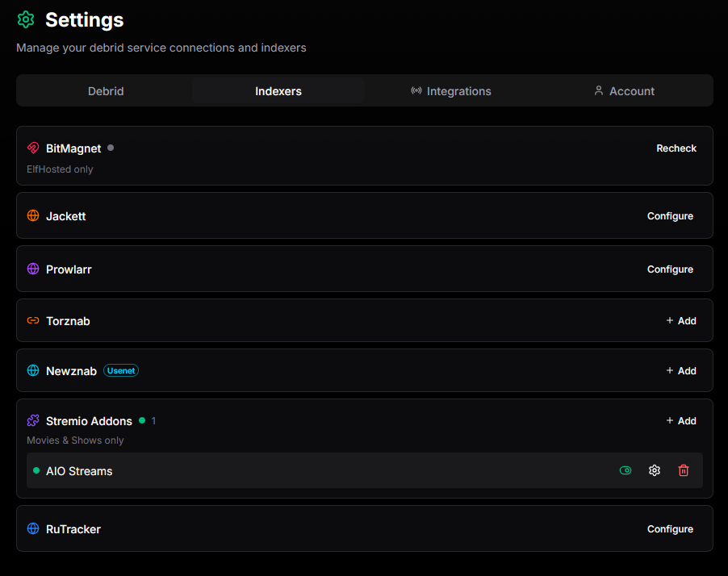Open Configure for Prowlarr

670,269
